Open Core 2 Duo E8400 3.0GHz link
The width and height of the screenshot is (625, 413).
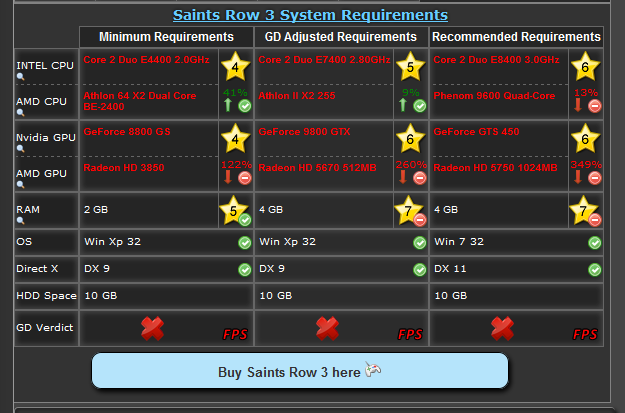(496, 60)
